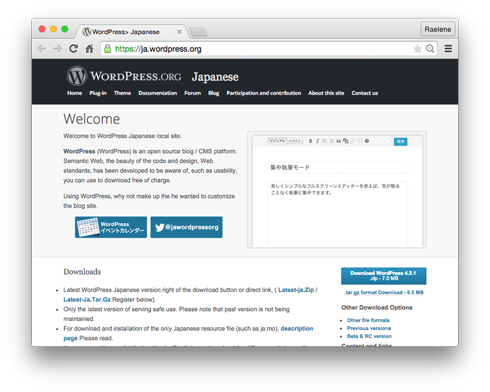Image resolution: width=490 pixels, height=392 pixels.
Task: Click the editor screenshot thumbnail
Action: pos(337,190)
